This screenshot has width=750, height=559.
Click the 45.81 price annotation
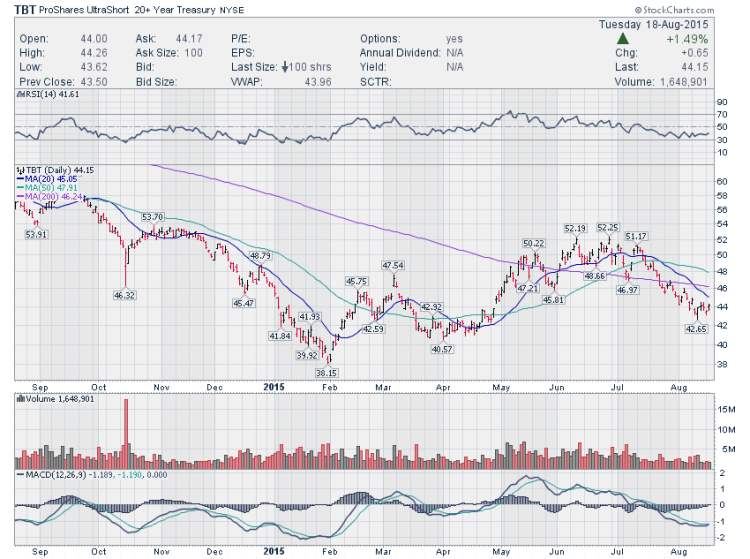553,300
